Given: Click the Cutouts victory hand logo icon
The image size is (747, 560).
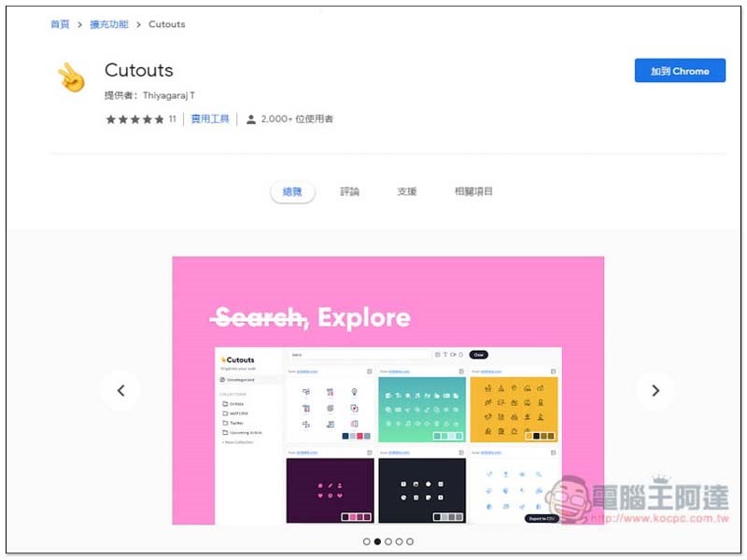Looking at the screenshot, I should click(72, 77).
